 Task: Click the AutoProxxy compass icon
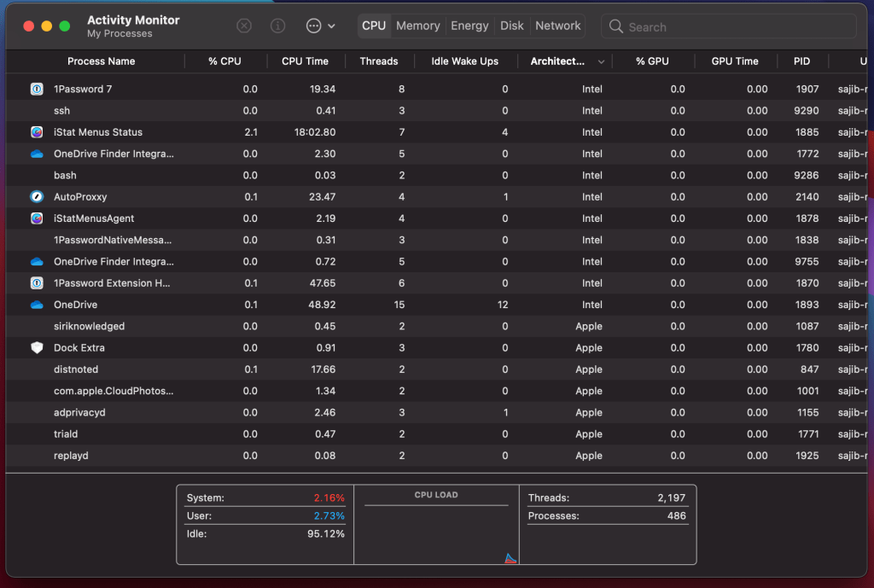coord(37,197)
